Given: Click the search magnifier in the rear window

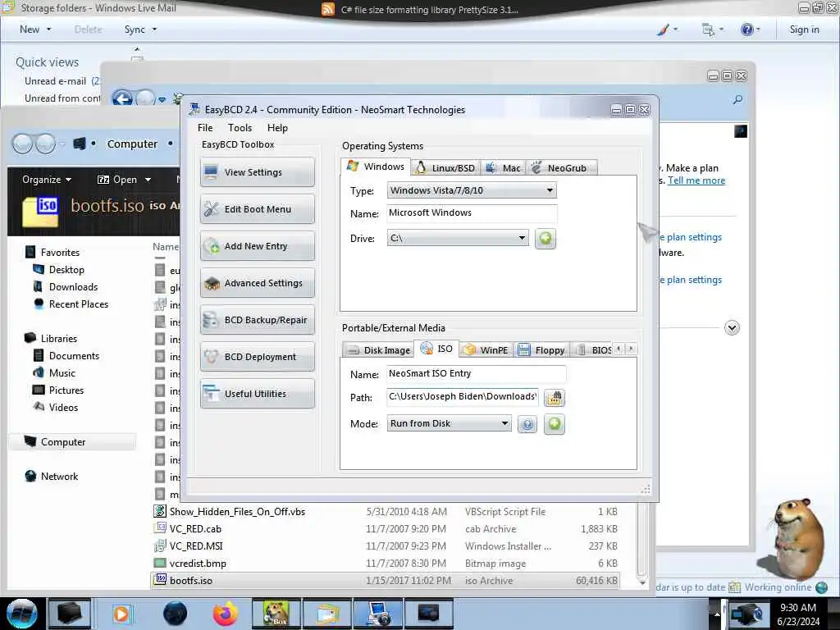Looking at the screenshot, I should 737,99.
